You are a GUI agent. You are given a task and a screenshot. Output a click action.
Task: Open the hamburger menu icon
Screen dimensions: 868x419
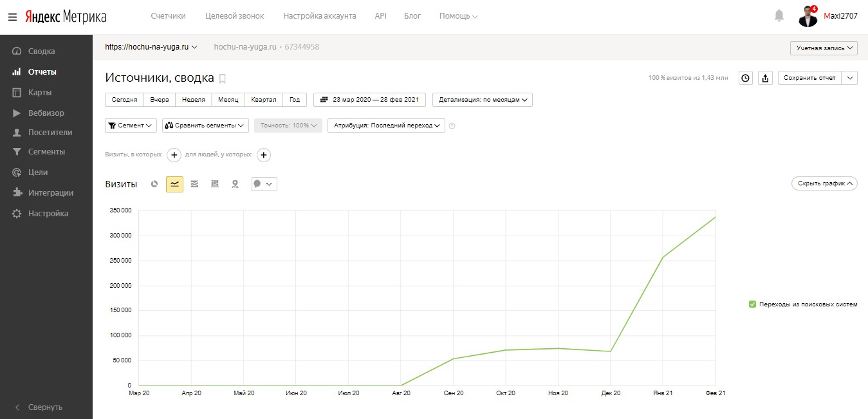tap(12, 17)
